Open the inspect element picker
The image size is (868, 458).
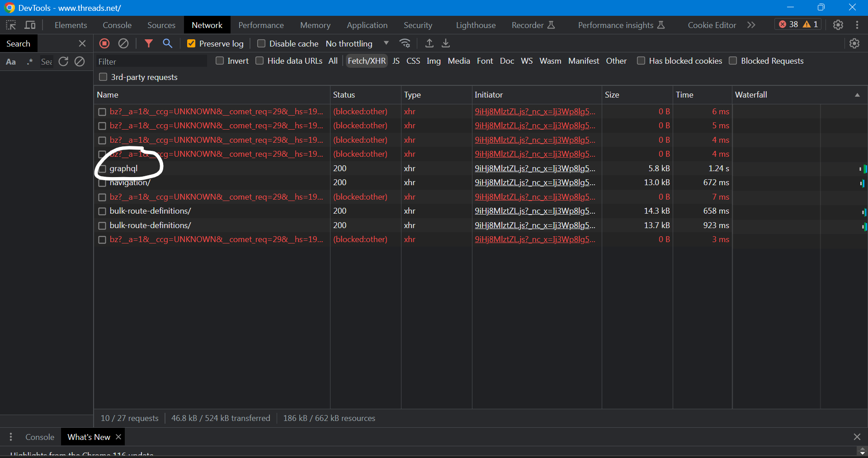coord(11,25)
